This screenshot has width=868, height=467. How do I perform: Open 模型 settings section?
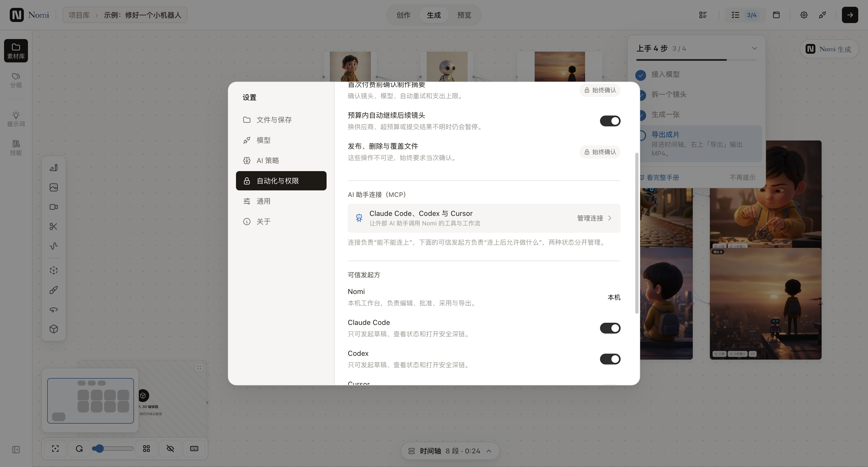click(281, 140)
